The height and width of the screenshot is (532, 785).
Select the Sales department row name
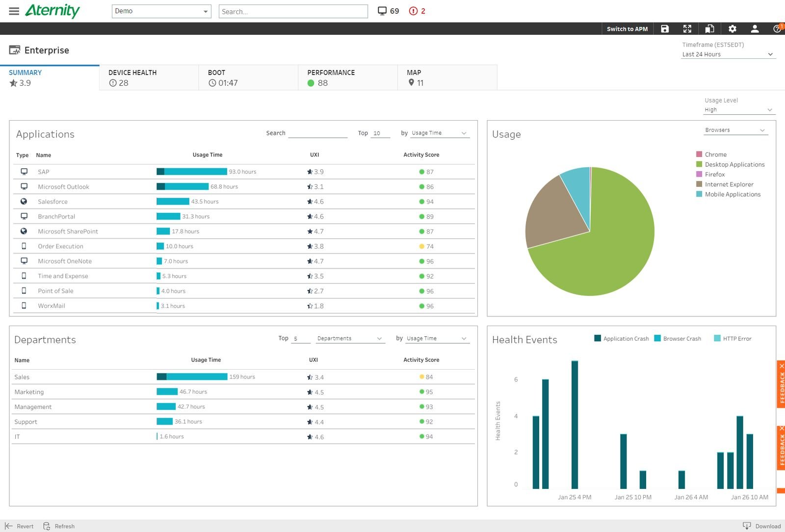point(22,377)
